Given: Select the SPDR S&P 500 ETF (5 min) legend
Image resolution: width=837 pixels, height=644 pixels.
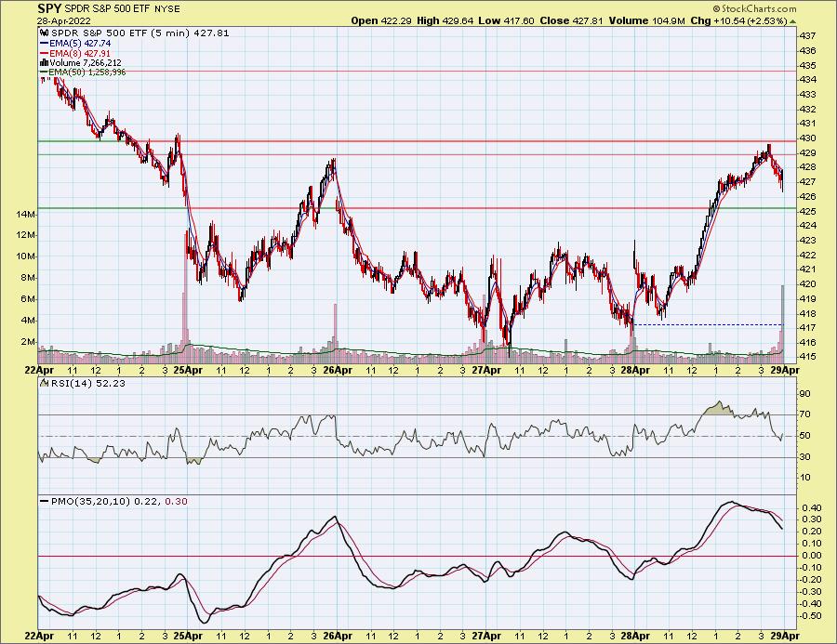Looking at the screenshot, I should (139, 33).
